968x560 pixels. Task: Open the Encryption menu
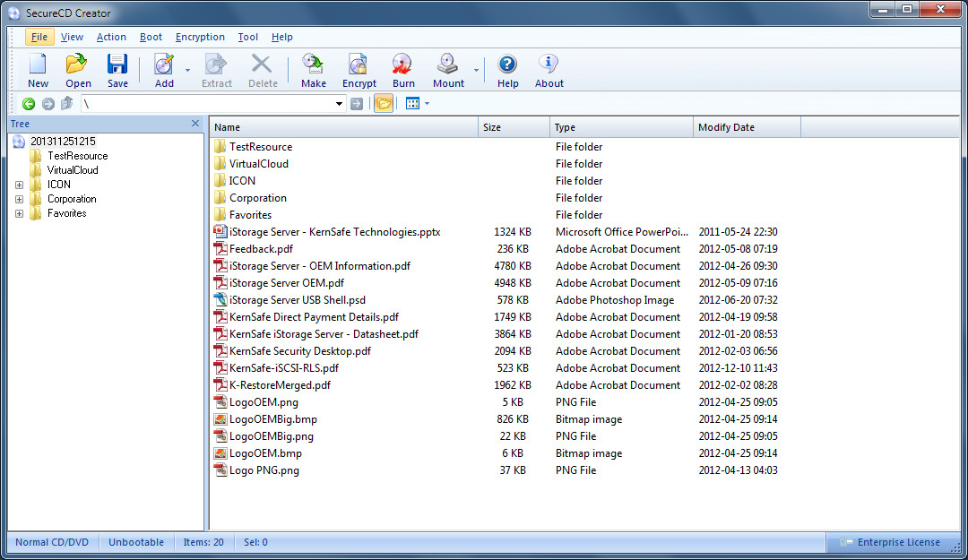200,37
